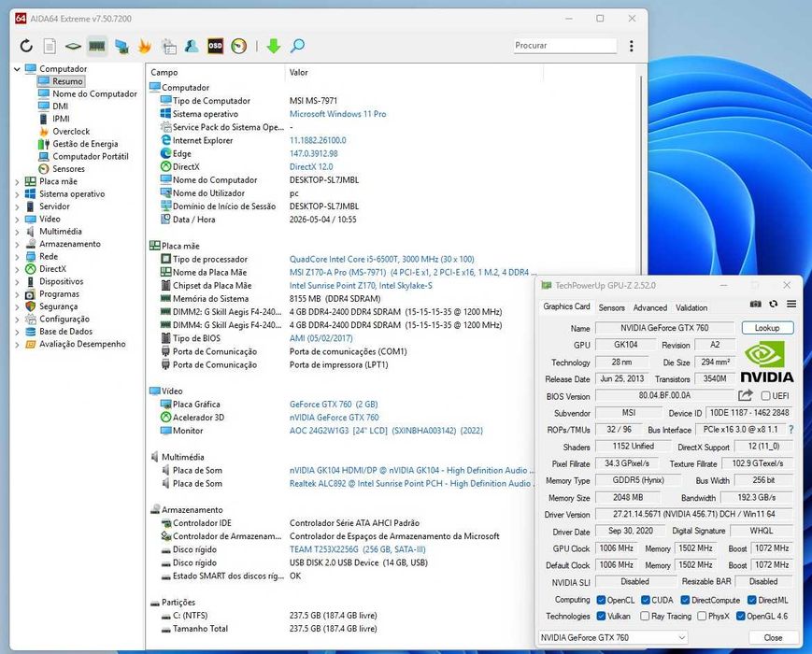Click the green download arrow icon

tap(274, 46)
